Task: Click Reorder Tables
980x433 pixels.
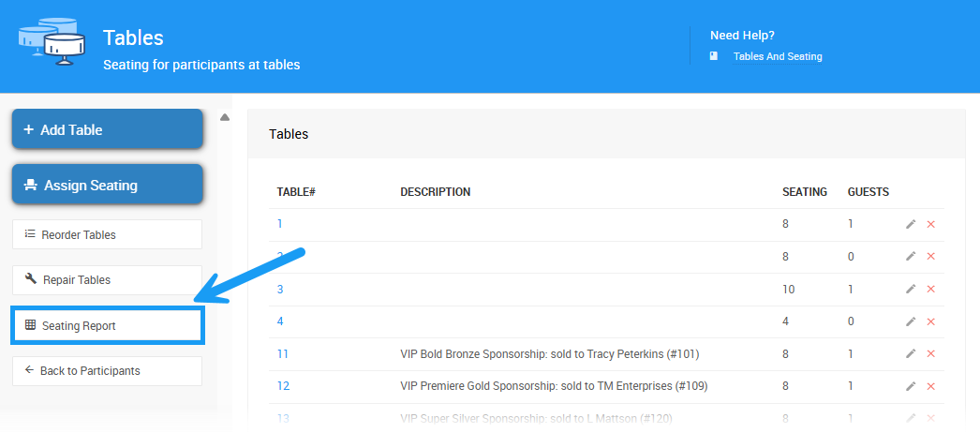Action: tap(107, 234)
